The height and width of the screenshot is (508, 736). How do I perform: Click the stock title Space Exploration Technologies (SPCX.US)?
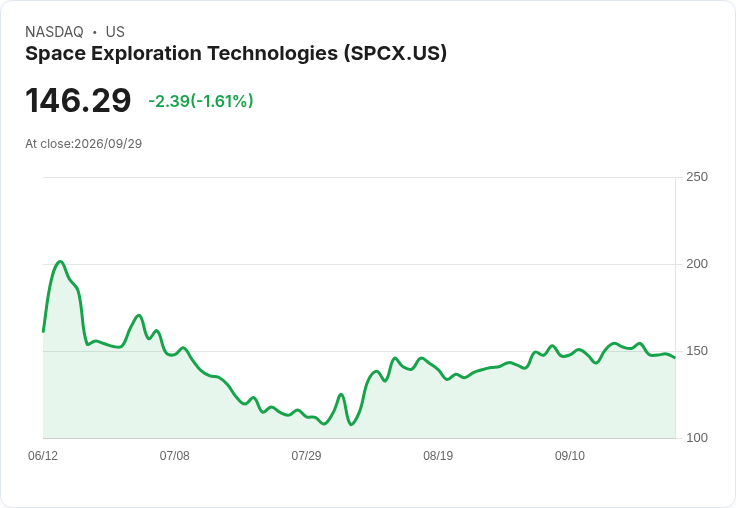[x=236, y=54]
